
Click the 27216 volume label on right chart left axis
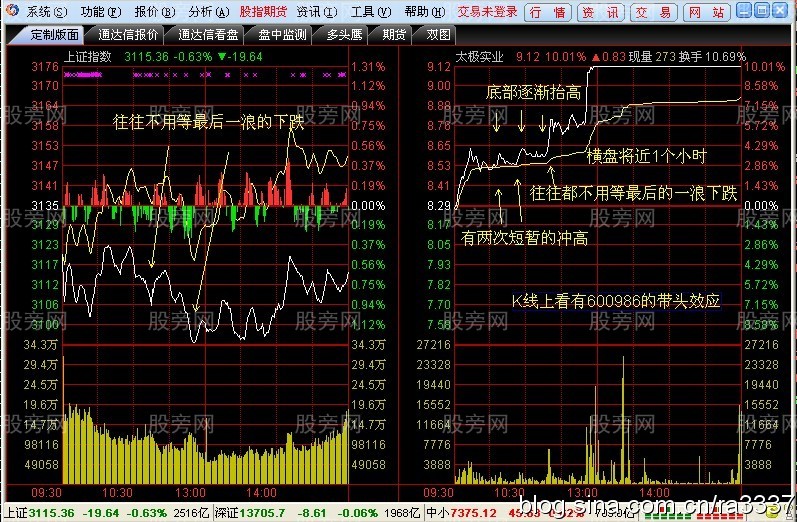[x=434, y=345]
